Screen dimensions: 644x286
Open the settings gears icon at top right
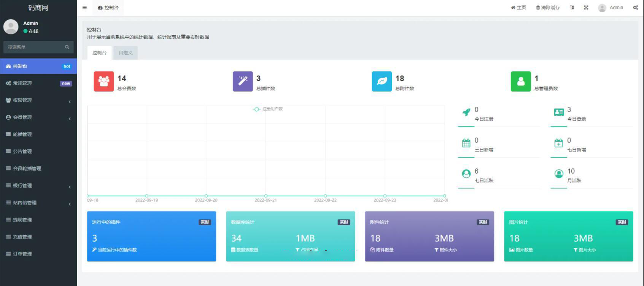(x=635, y=8)
